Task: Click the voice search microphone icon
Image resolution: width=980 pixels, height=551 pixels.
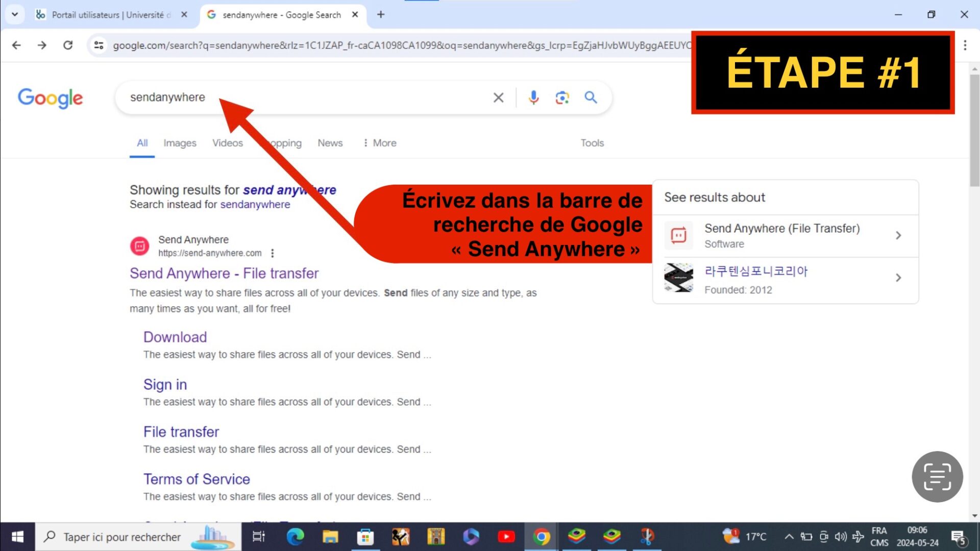Action: pos(533,97)
